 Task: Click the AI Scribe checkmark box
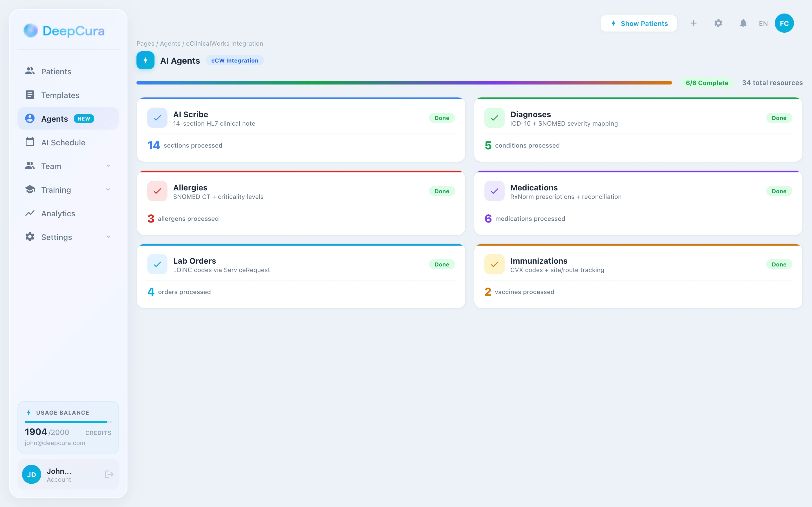[x=157, y=118]
